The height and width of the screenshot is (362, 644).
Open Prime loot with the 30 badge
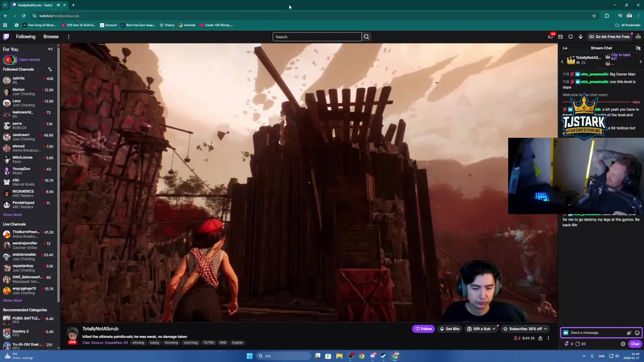click(550, 37)
